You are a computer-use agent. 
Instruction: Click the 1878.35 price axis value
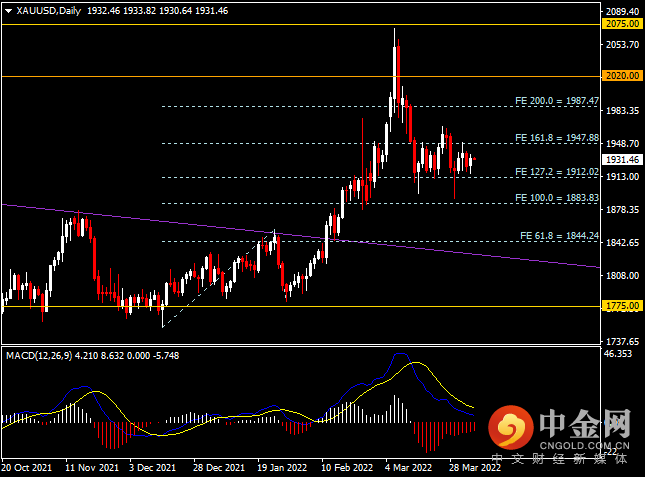(622, 210)
